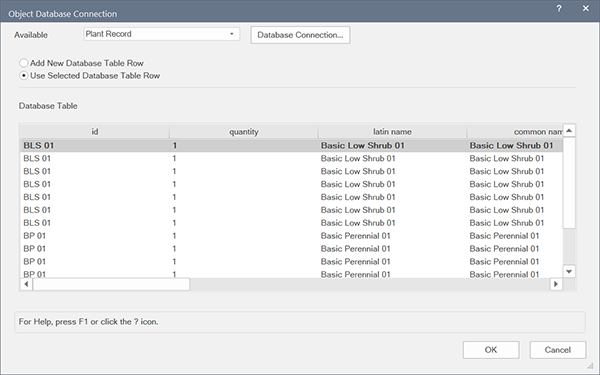
Task: Click the question mark help icon
Action: pos(559,8)
